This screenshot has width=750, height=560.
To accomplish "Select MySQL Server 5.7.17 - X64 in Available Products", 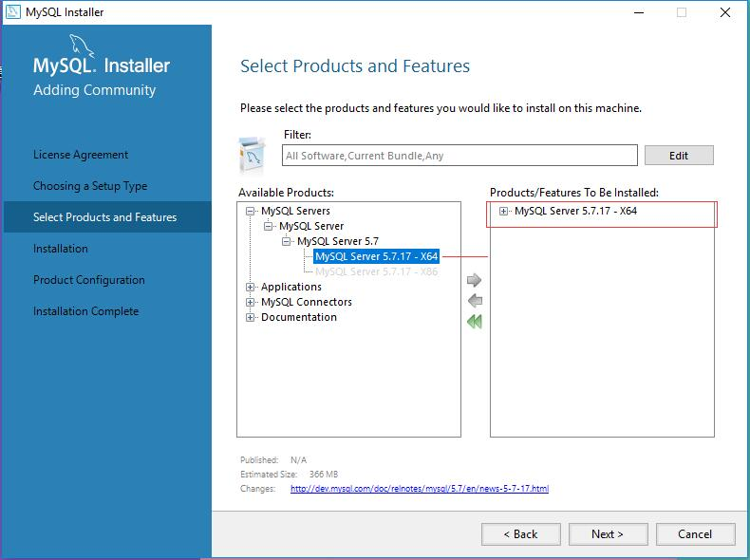I will (x=377, y=256).
